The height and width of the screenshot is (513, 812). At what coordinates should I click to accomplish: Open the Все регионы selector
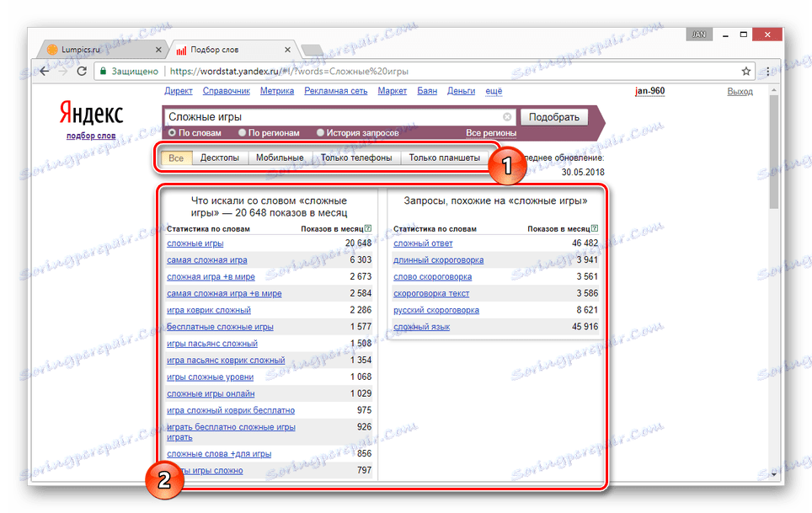(x=491, y=133)
